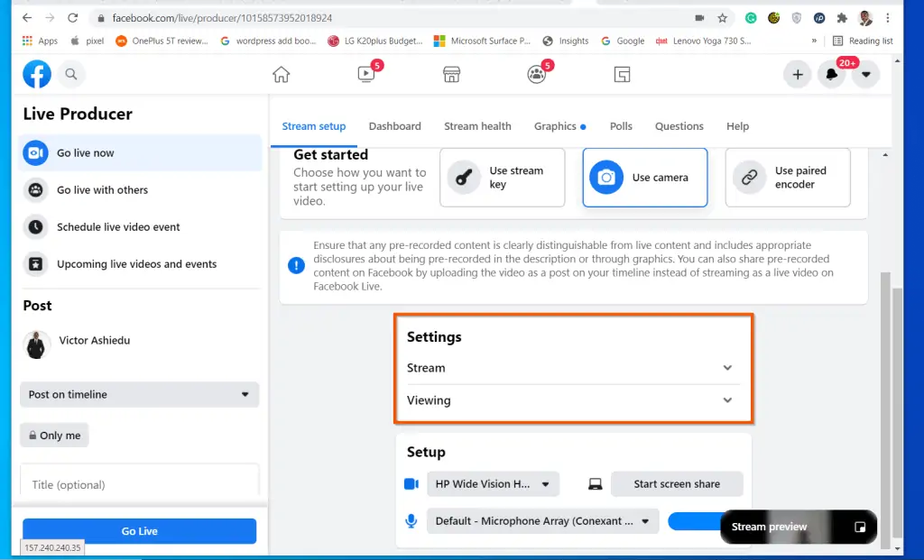Screen dimensions: 924x560
Task: Switch to the Polls tab
Action: pos(621,126)
